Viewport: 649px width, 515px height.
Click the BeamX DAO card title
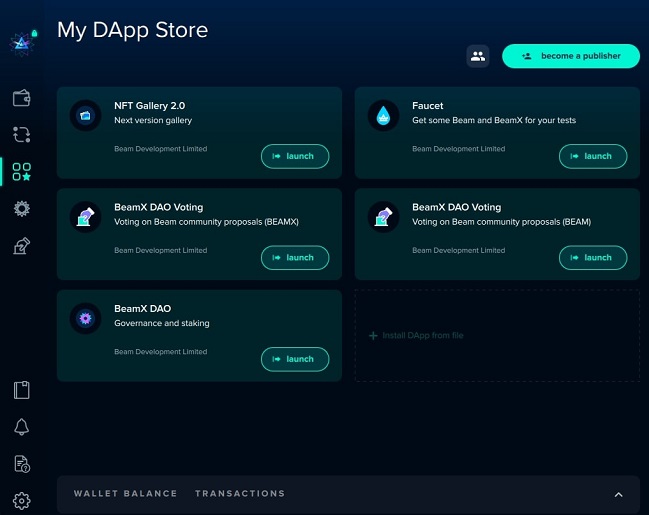[x=142, y=308]
